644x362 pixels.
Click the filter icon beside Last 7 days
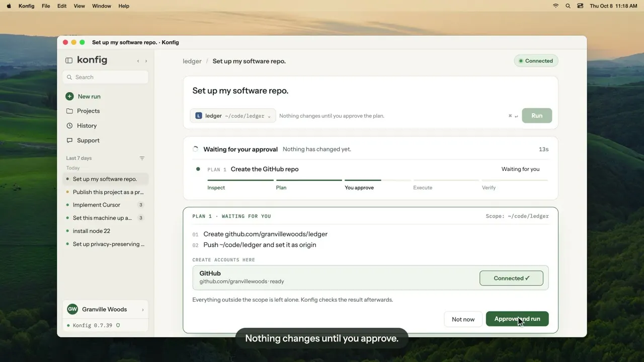(142, 158)
